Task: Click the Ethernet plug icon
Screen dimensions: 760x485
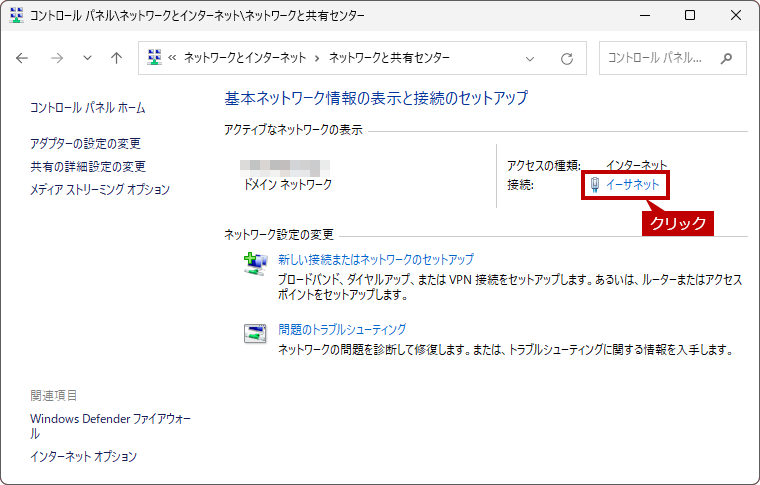Action: point(595,185)
